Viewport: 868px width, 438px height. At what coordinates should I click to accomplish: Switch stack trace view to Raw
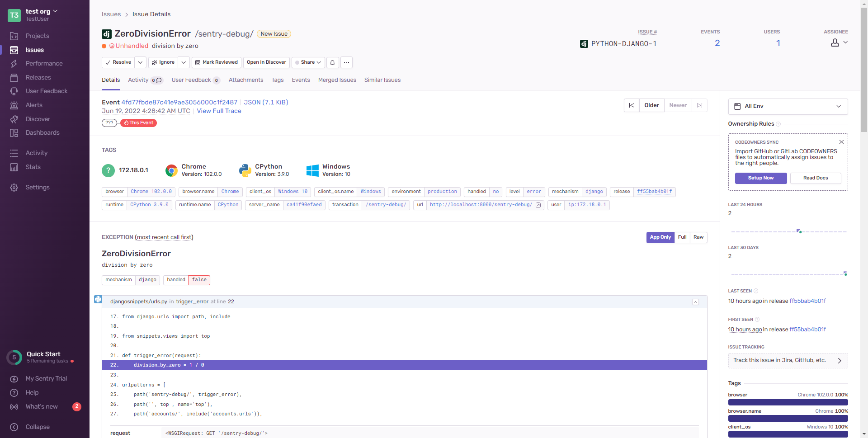(698, 237)
